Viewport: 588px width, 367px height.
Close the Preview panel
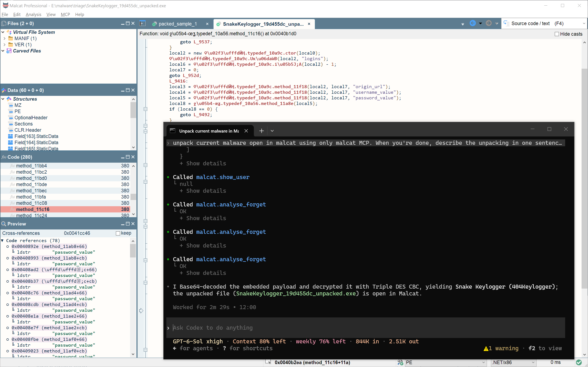133,224
